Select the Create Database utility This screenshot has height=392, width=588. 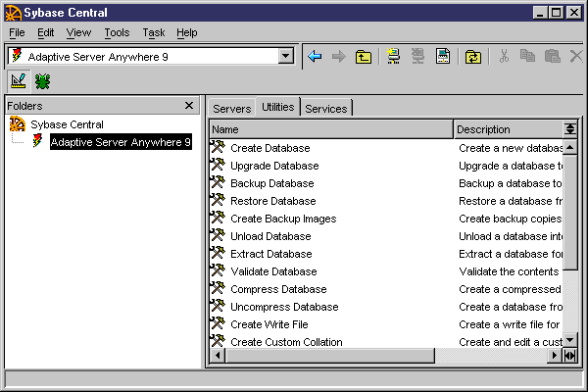point(270,148)
